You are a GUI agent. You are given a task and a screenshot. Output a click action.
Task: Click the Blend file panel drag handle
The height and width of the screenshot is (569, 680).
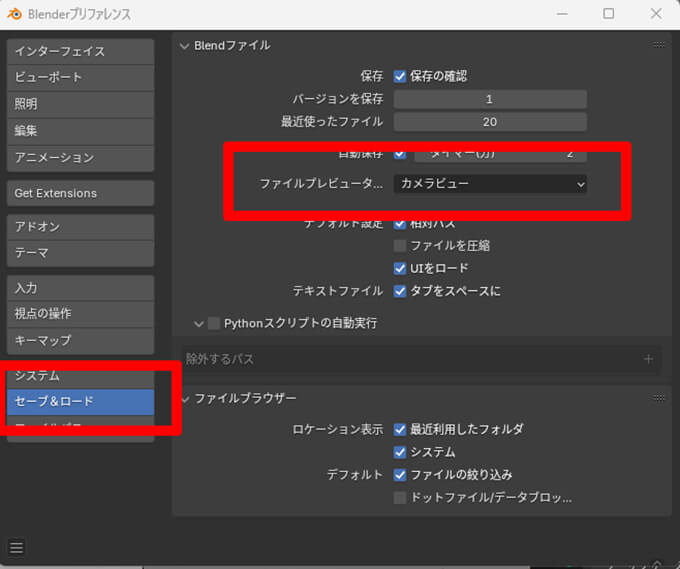pos(658,45)
